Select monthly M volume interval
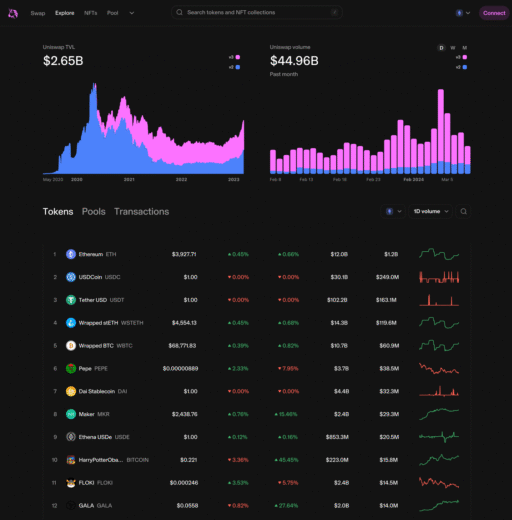512x520 pixels. [465, 48]
